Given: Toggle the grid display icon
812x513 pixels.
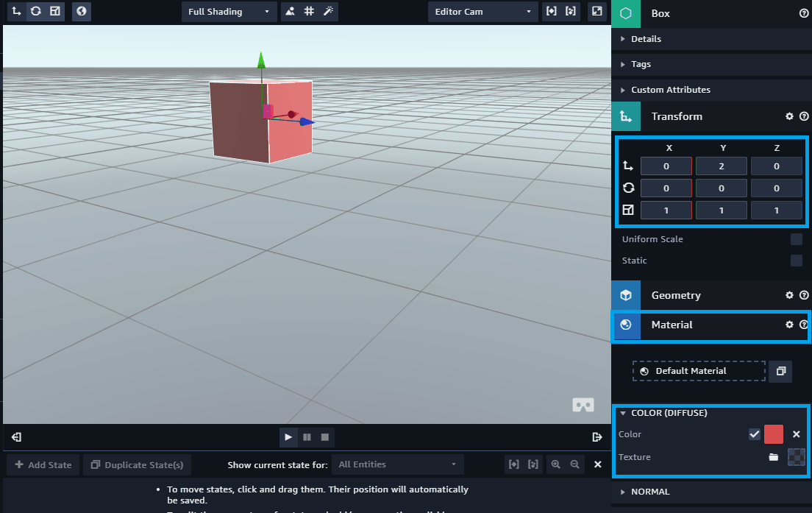Looking at the screenshot, I should (x=310, y=12).
